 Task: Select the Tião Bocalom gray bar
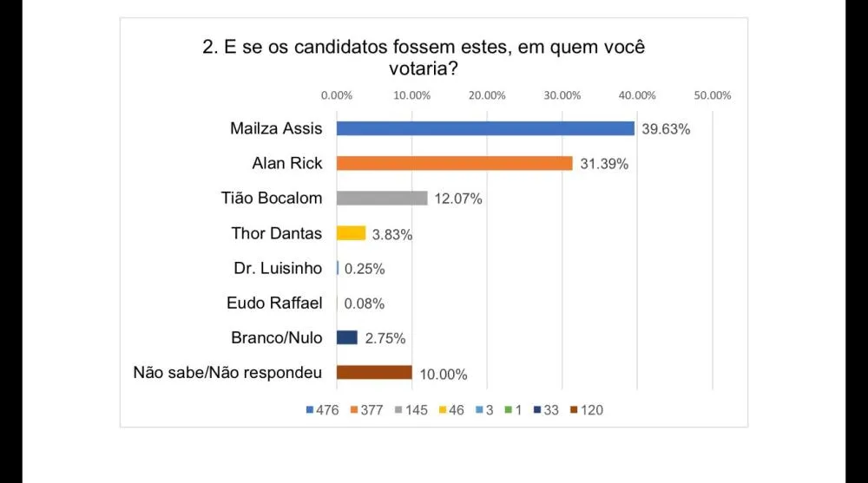tap(382, 198)
